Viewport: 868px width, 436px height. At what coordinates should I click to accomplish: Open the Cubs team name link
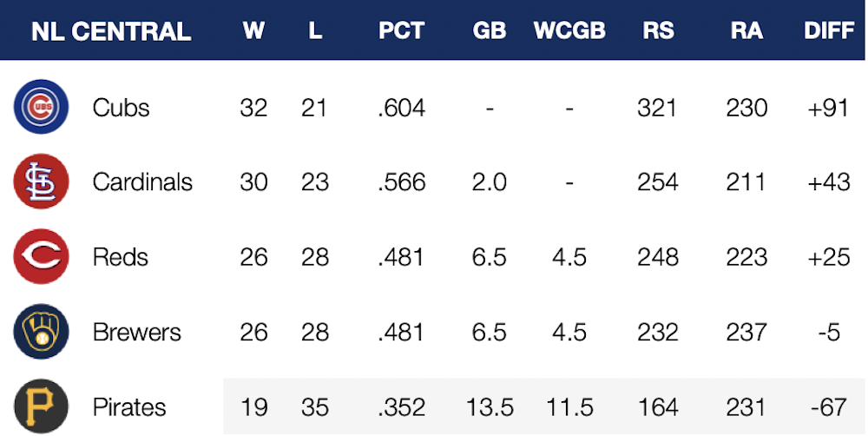click(121, 108)
